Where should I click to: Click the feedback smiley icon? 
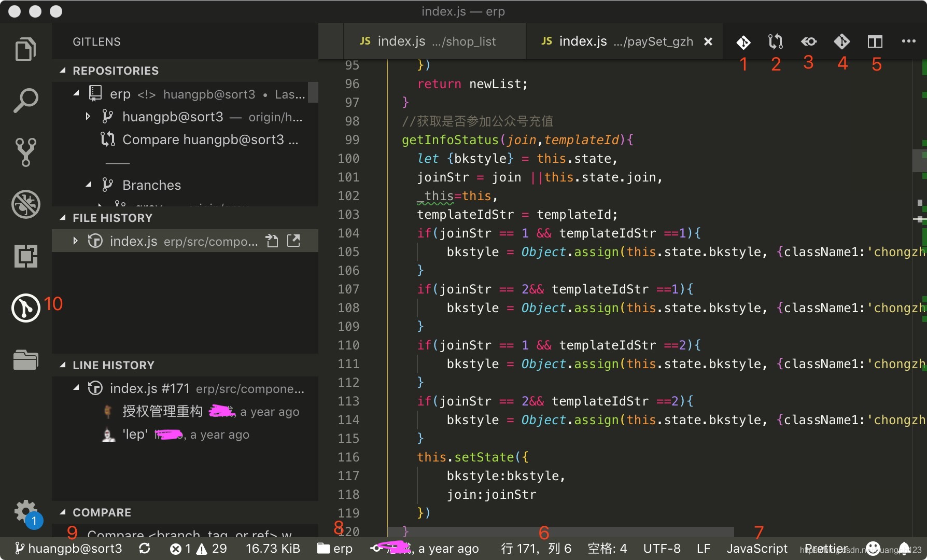pos(873,549)
